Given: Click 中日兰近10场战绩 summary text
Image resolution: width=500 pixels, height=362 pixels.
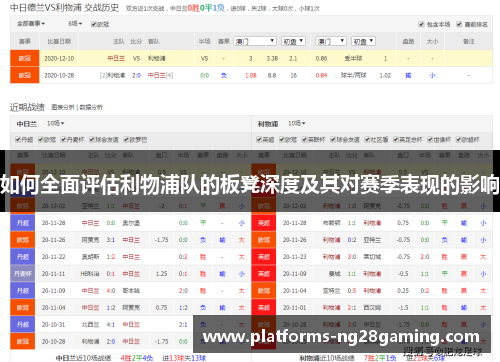Looking at the screenshot, I should coord(83,358).
